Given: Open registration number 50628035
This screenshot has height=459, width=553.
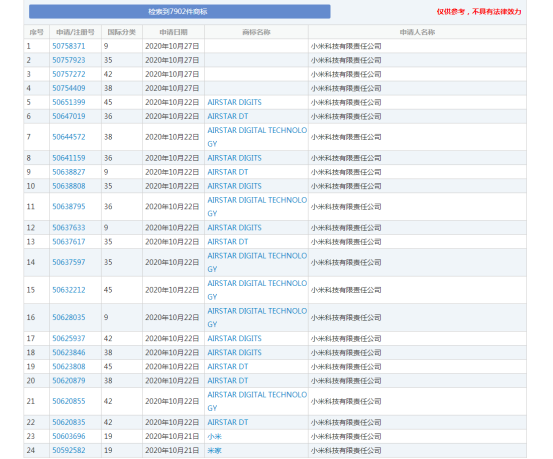Looking at the screenshot, I should point(69,318).
